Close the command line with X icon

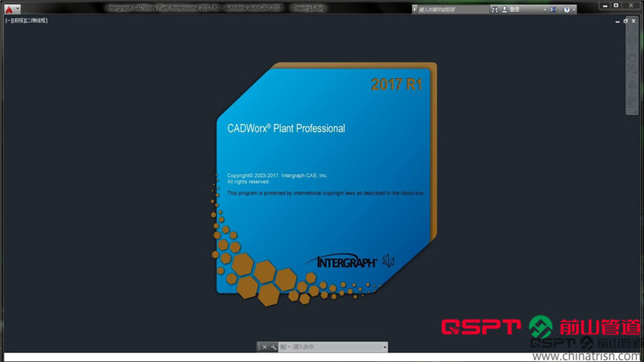point(264,347)
